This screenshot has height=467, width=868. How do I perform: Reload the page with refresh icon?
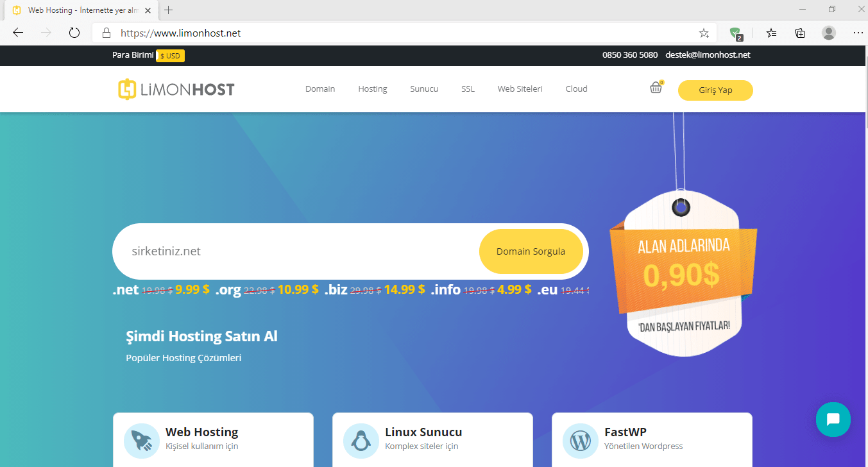tap(74, 33)
